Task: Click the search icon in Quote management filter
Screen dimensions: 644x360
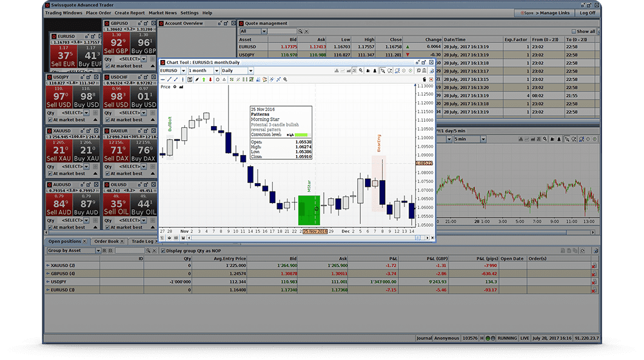Action: [x=300, y=31]
